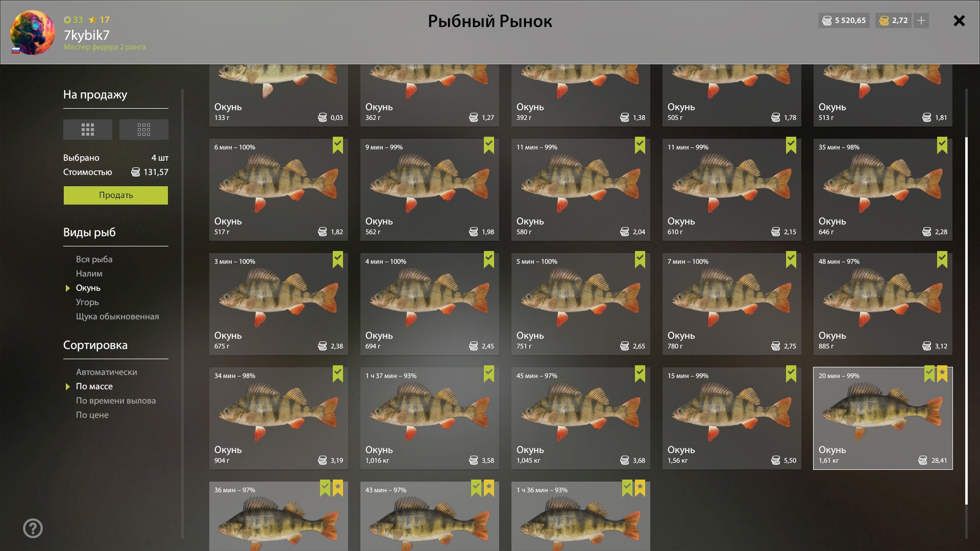980x551 pixels.
Task: Select Щука обыкновенная fish filter
Action: pyautogui.click(x=117, y=316)
